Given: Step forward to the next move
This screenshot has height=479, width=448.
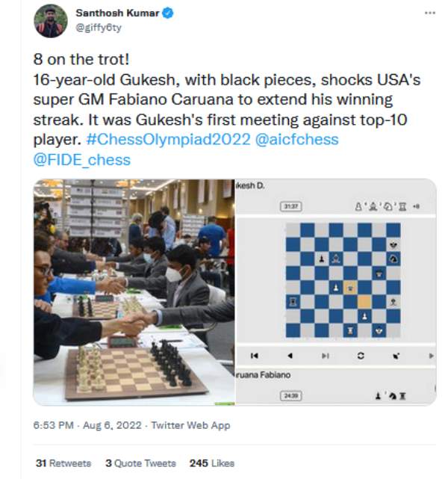Looking at the screenshot, I should (325, 356).
